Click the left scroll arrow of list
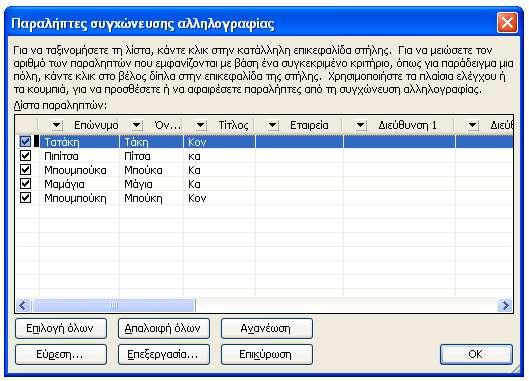 tap(23, 306)
